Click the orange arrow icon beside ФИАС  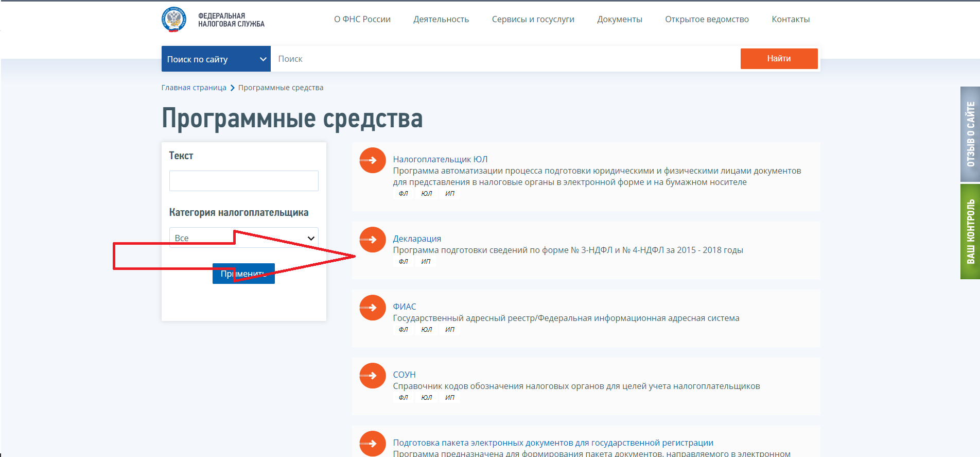click(373, 308)
